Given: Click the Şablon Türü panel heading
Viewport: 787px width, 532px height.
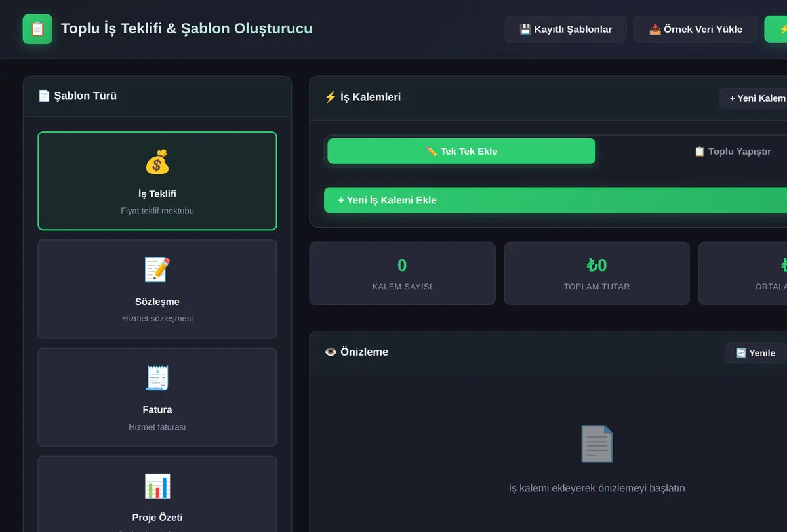Looking at the screenshot, I should [77, 96].
